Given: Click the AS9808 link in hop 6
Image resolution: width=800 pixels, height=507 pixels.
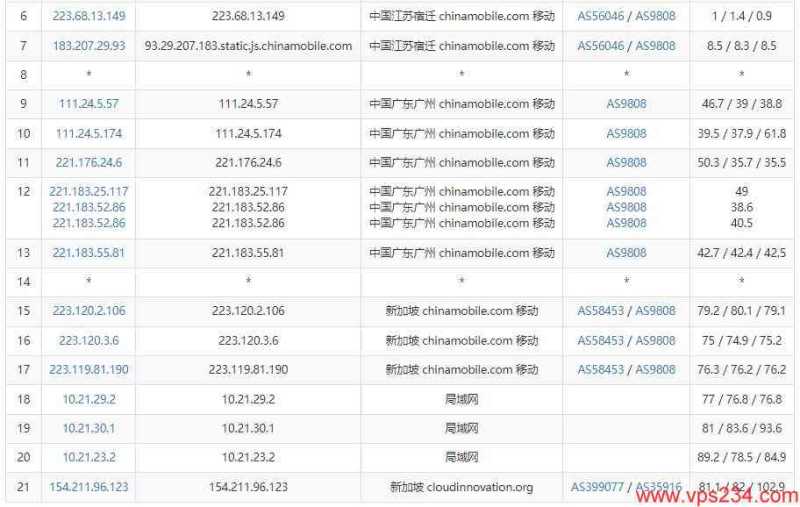Looking at the screenshot, I should (655, 16).
